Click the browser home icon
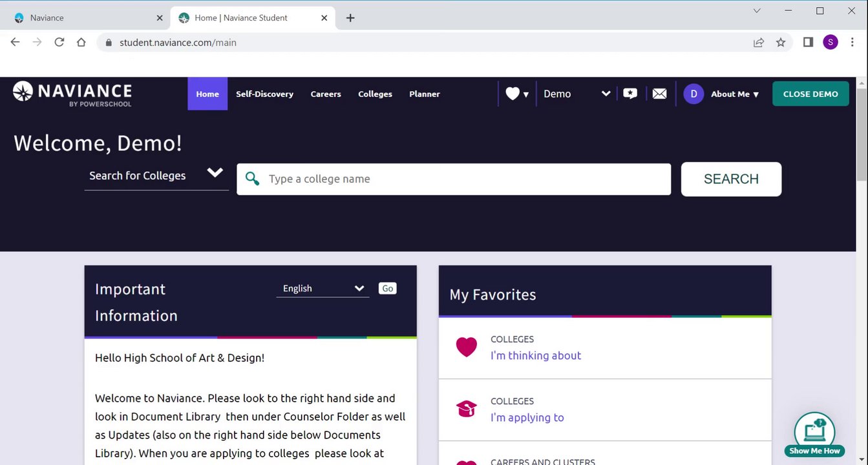868x465 pixels. [x=81, y=42]
